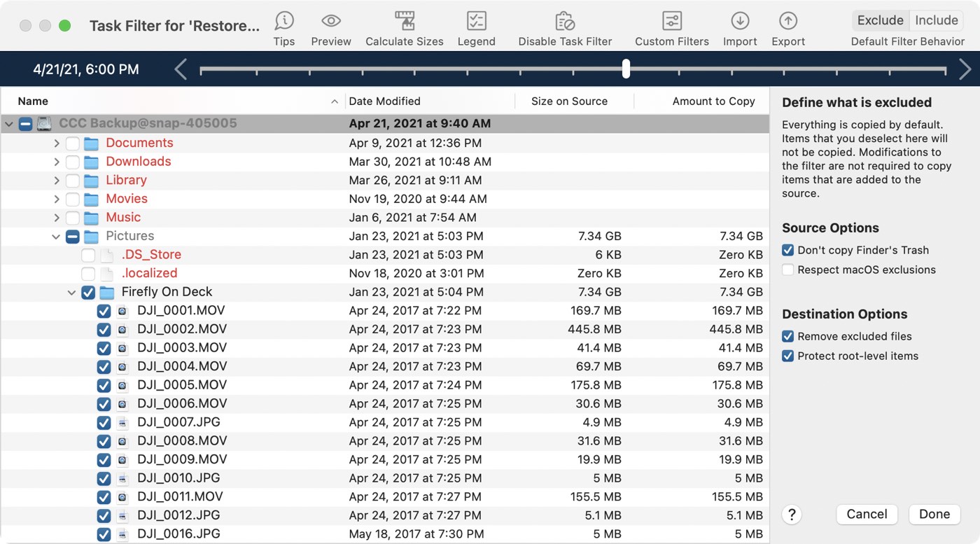Click the Music folder icon
This screenshot has height=544, width=980.
click(91, 218)
